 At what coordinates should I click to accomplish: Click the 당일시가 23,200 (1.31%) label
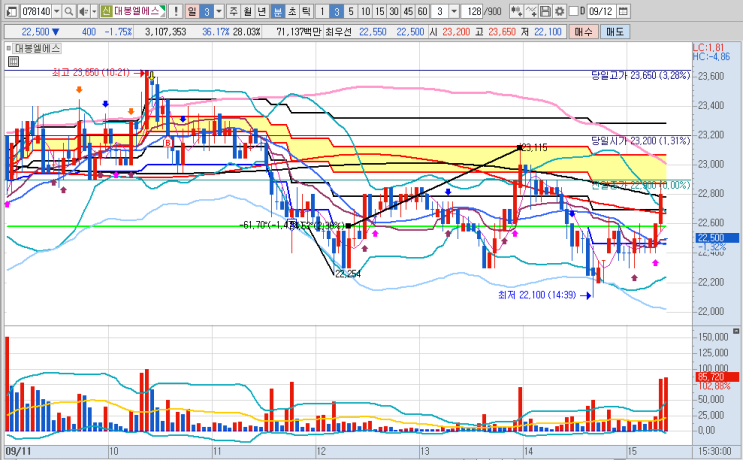(x=641, y=141)
